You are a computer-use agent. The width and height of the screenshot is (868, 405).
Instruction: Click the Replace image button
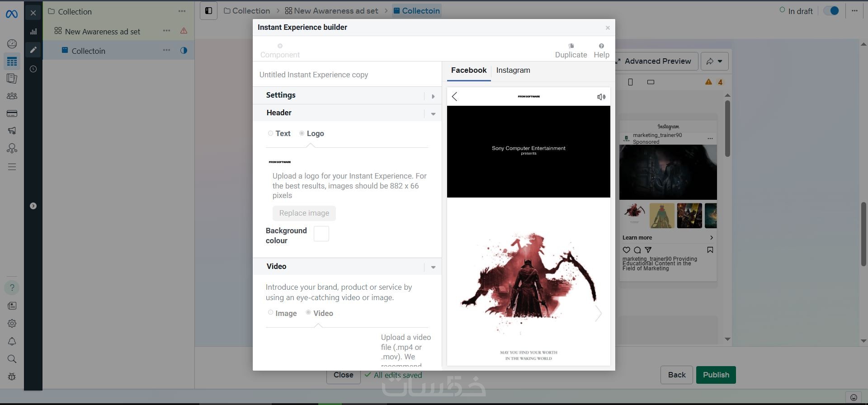pos(304,213)
